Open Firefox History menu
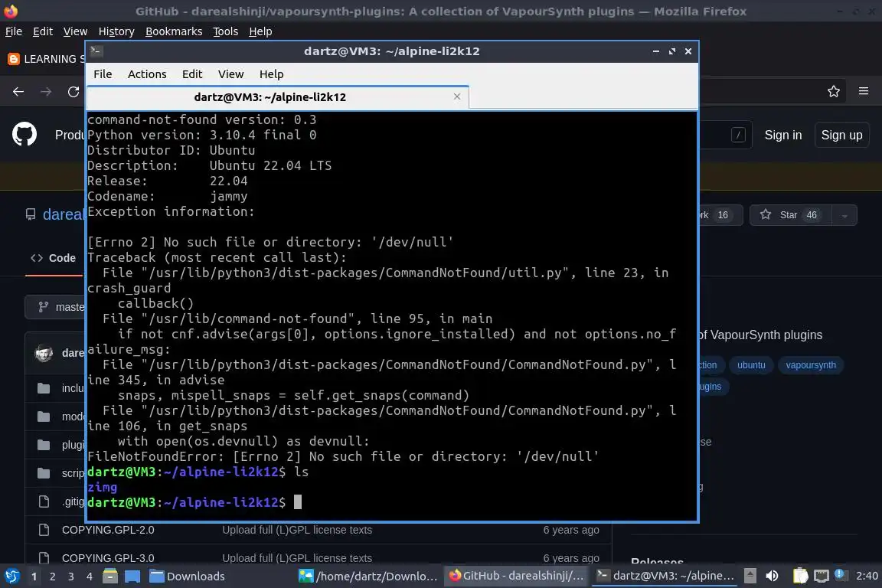Screen dimensions: 882x588 pos(116,31)
